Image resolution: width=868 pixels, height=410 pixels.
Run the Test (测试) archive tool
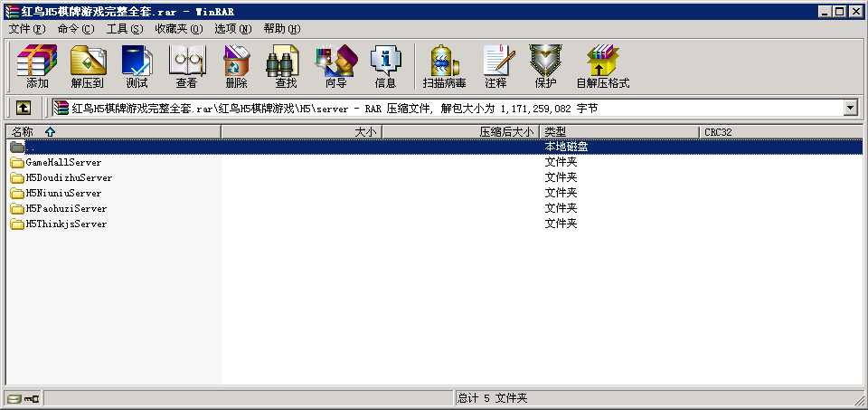pos(137,67)
